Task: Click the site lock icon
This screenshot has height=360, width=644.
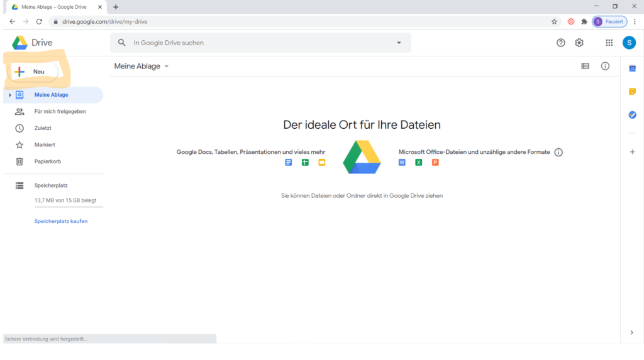Action: point(56,22)
